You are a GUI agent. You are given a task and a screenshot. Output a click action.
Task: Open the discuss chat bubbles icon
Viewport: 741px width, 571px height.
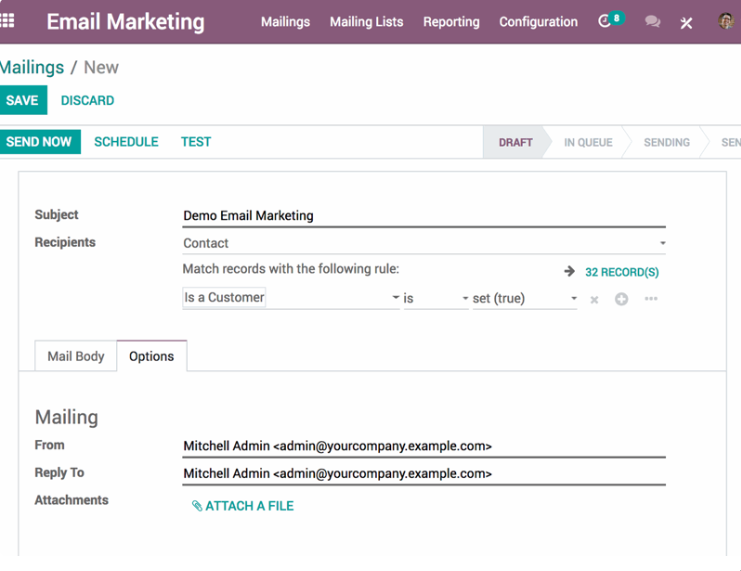(653, 22)
